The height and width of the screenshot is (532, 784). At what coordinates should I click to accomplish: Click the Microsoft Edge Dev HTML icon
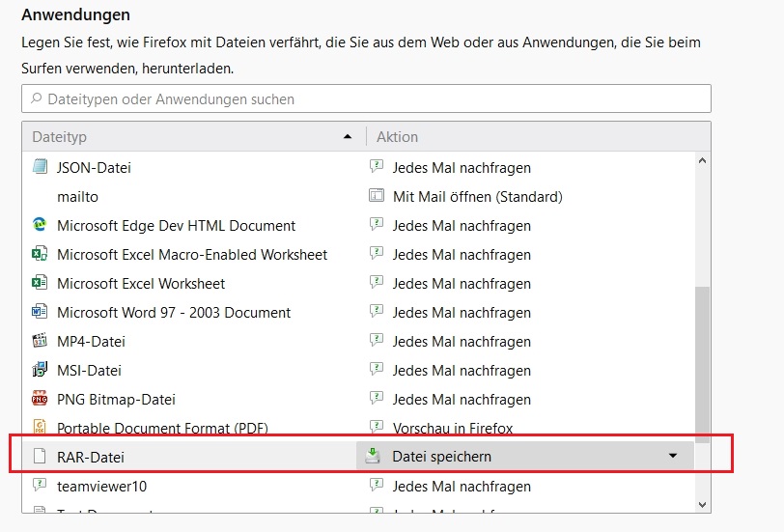pos(40,225)
